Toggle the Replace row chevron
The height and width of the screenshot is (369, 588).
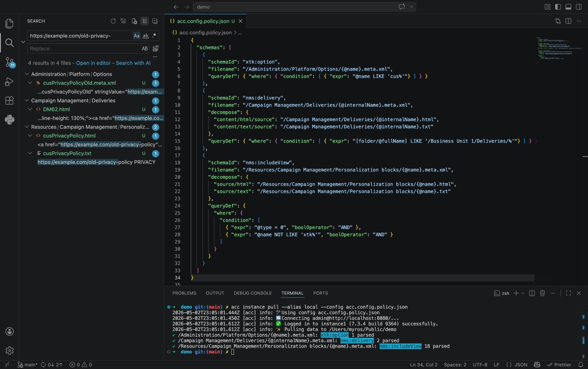click(x=23, y=42)
